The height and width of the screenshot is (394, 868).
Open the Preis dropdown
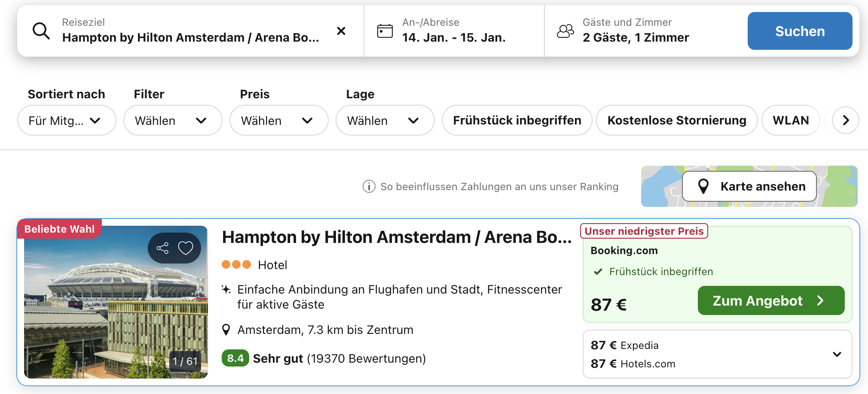(279, 120)
